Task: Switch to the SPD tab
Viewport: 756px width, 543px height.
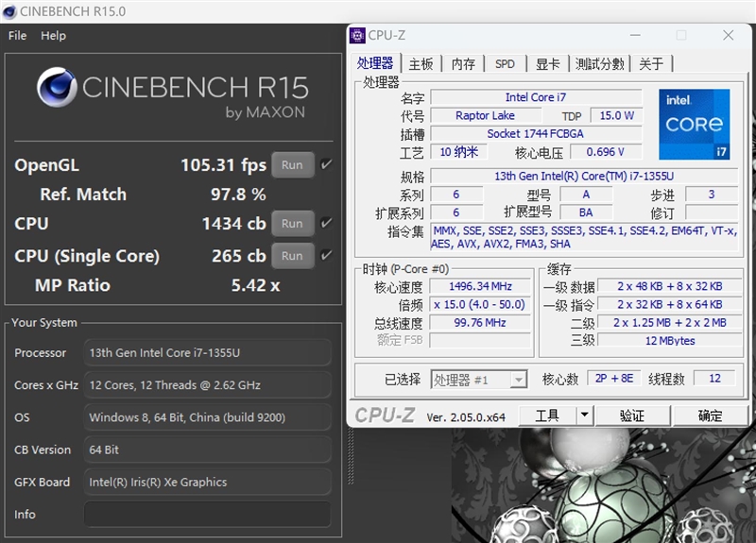Action: [x=505, y=63]
